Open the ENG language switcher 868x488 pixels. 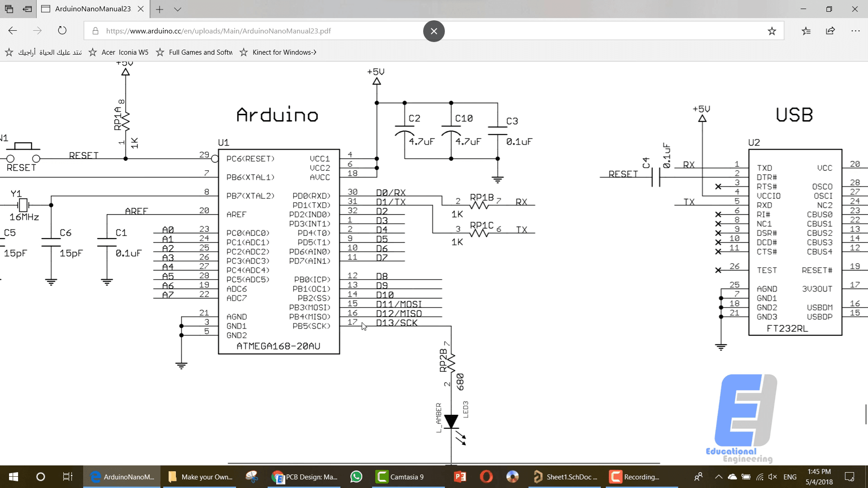(790, 477)
